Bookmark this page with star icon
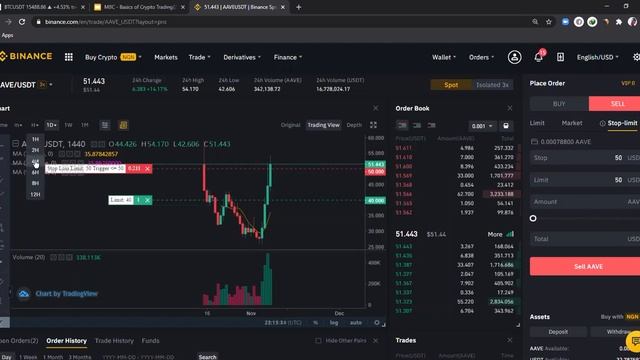Viewport: 640px width, 360px height. point(549,22)
